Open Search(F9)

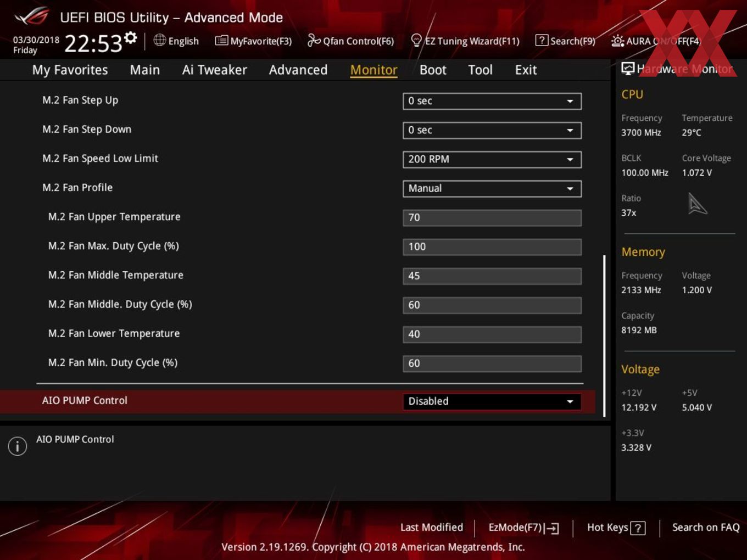click(x=565, y=41)
